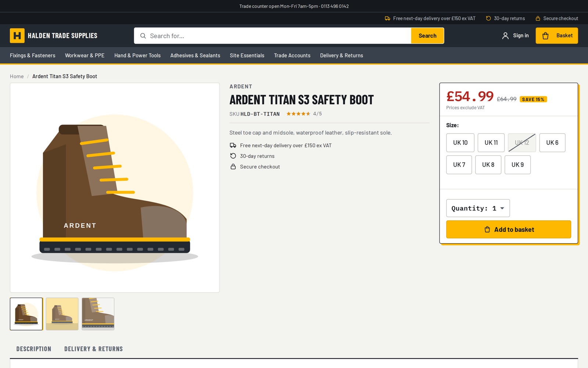Open Site Essentials category
This screenshot has height=368, width=588.
(247, 56)
